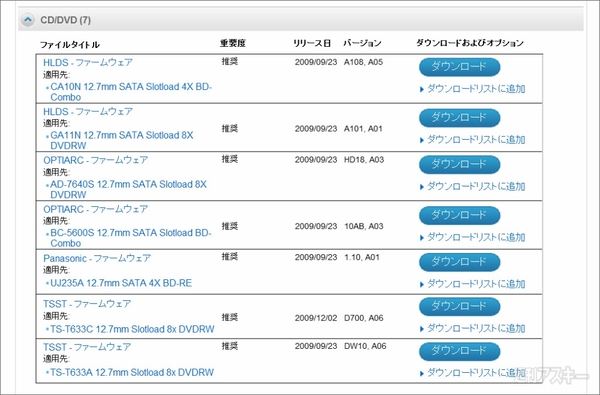Download HLDS firmware version A101, A01

(460, 118)
